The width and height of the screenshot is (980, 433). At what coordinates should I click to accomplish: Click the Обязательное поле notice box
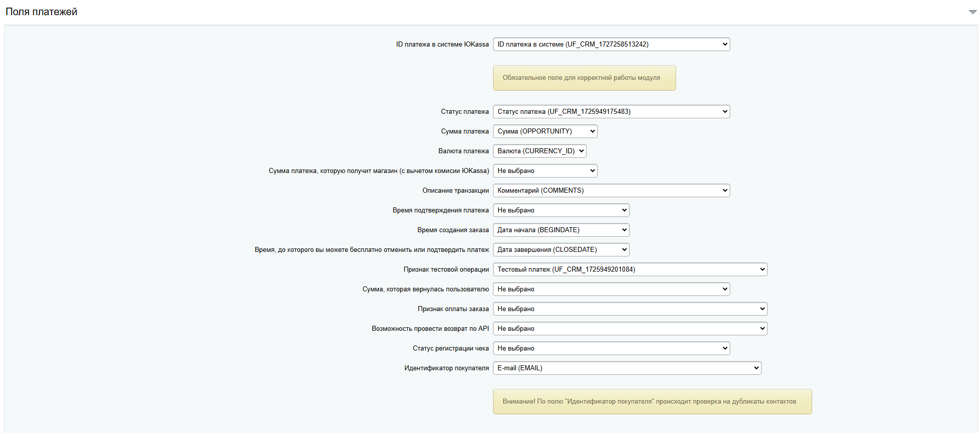584,78
